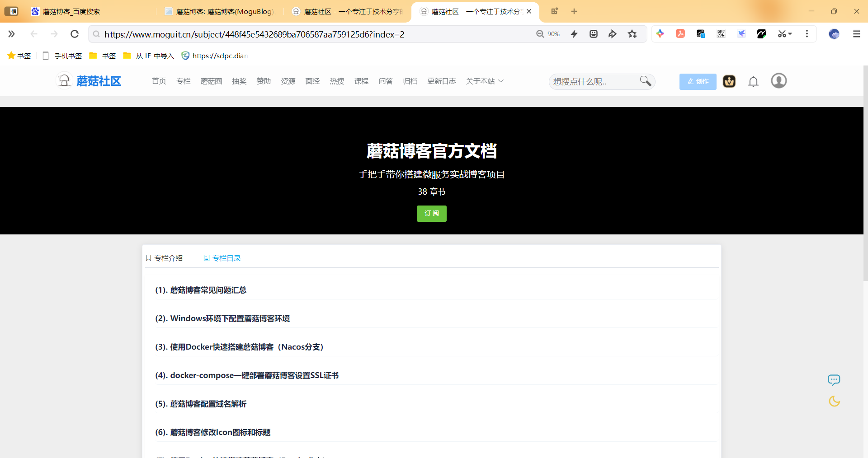This screenshot has width=868, height=458.
Task: Open 热搜 navigation item
Action: (337, 81)
